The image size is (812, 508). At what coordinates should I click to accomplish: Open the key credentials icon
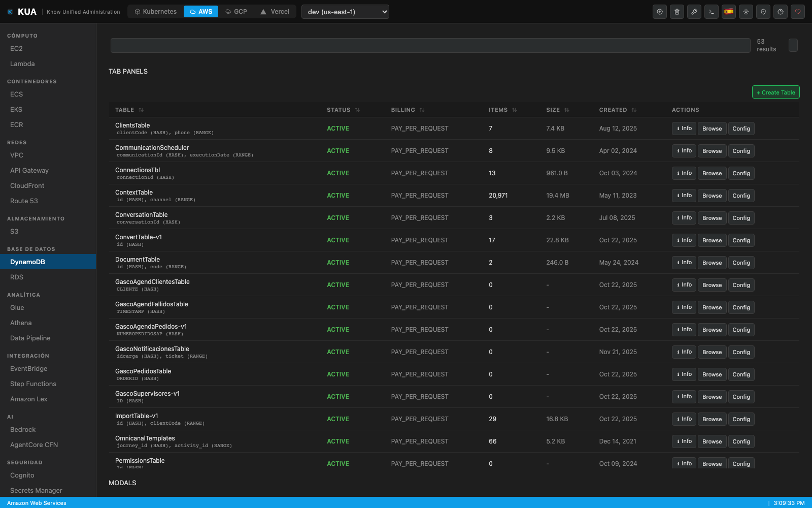point(694,12)
